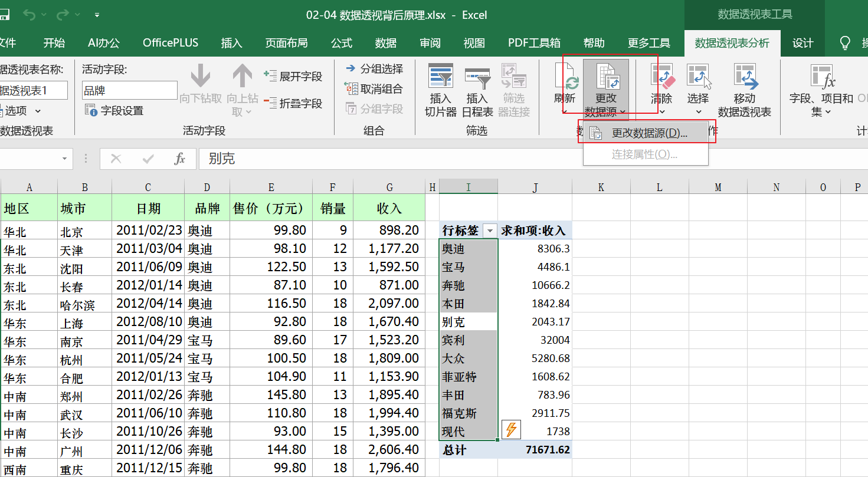The image size is (868, 477).
Task: Select column header C
Action: (x=148, y=187)
